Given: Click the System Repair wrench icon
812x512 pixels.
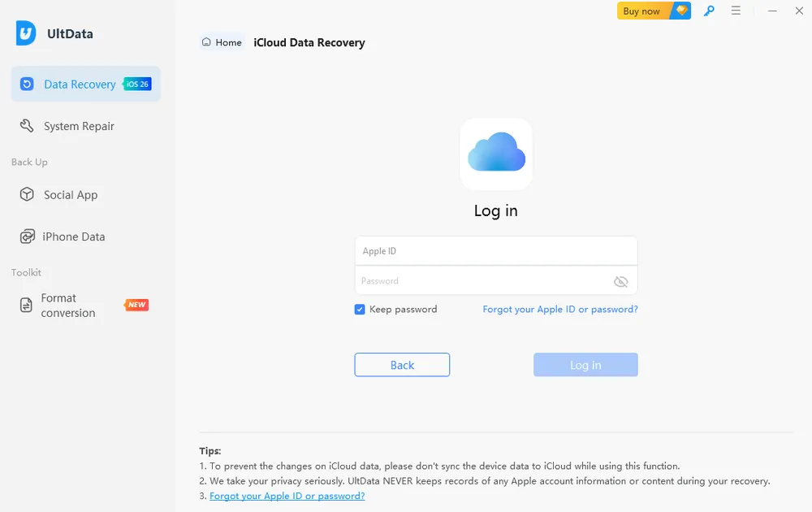Looking at the screenshot, I should coord(26,126).
